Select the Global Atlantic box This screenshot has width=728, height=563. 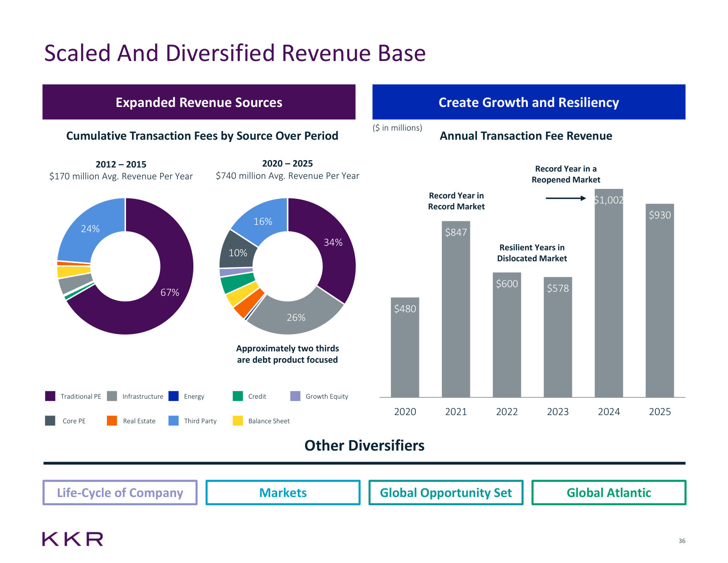click(x=609, y=492)
